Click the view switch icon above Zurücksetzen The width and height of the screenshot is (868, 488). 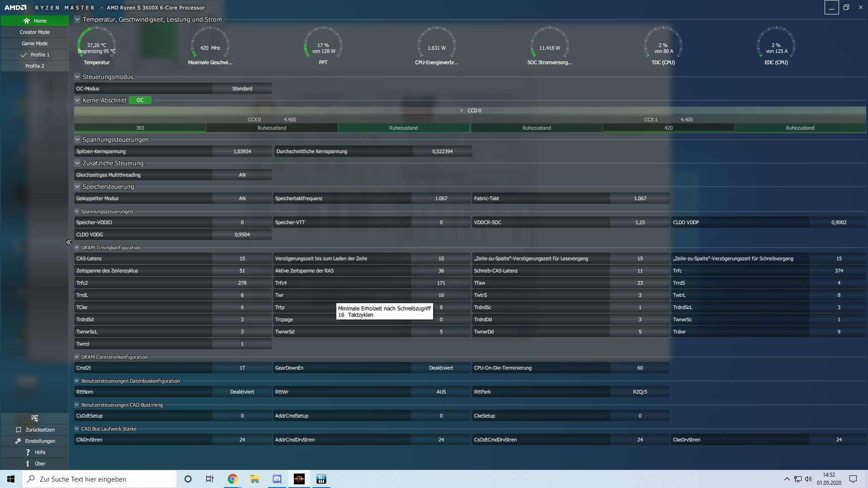[35, 418]
